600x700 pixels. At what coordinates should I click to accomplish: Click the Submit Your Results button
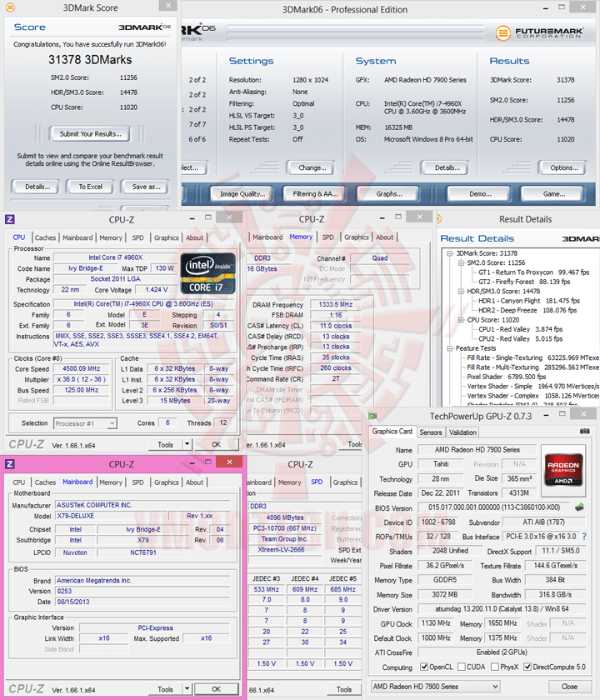[x=91, y=134]
